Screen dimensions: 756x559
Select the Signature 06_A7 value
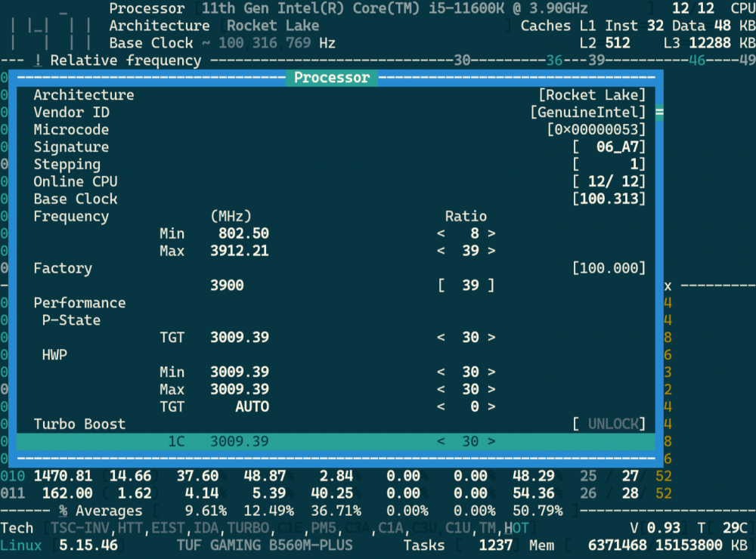(609, 147)
